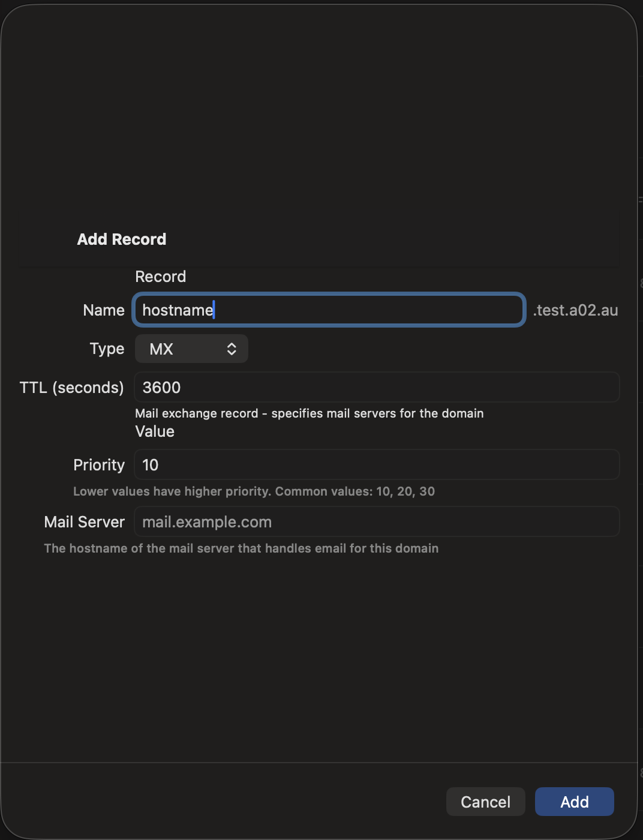Click the mail server hostname hint text
The height and width of the screenshot is (840, 643).
click(241, 548)
